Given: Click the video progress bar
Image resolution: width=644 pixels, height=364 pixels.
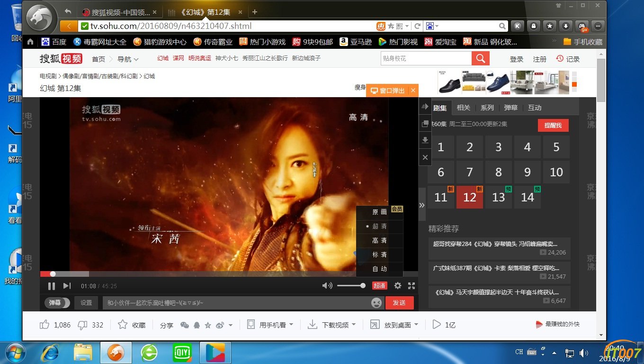Looking at the screenshot, I should click(229, 274).
